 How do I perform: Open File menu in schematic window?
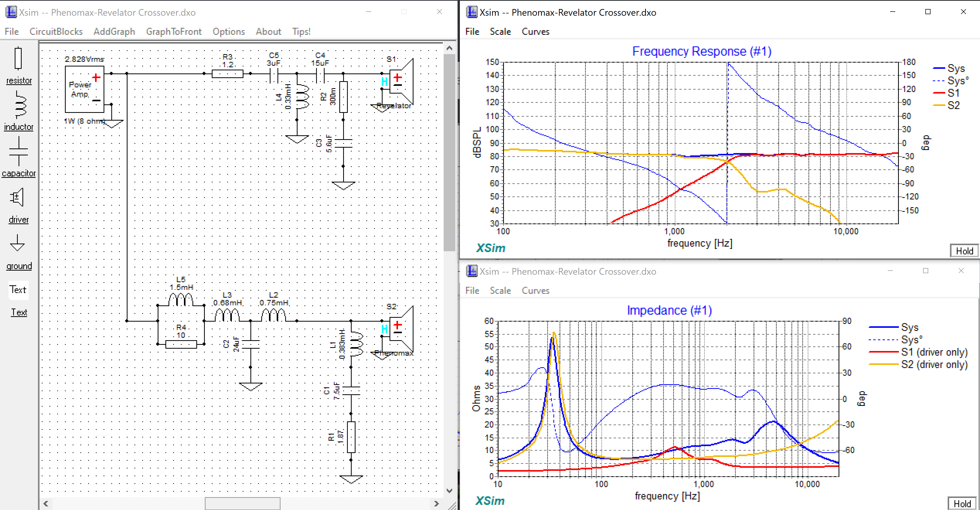click(12, 32)
